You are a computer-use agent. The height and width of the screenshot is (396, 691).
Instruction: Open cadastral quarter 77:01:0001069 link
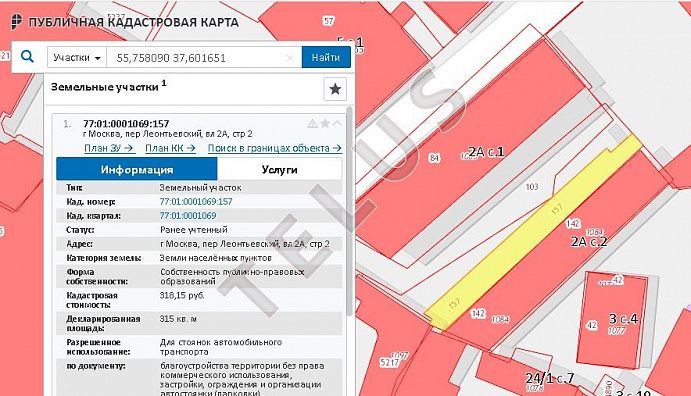pyautogui.click(x=188, y=215)
